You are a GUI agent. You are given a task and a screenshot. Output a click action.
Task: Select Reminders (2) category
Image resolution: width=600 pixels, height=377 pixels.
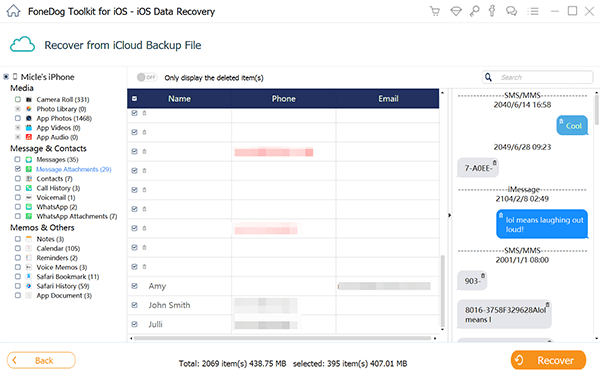(57, 258)
